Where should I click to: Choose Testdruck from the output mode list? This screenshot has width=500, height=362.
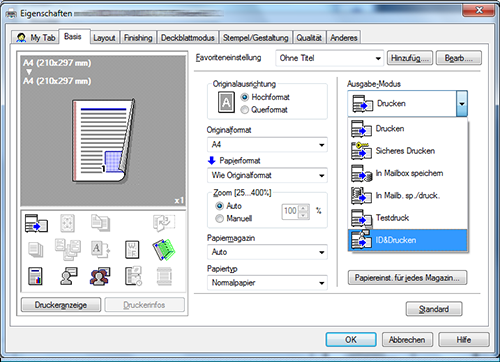click(x=408, y=218)
